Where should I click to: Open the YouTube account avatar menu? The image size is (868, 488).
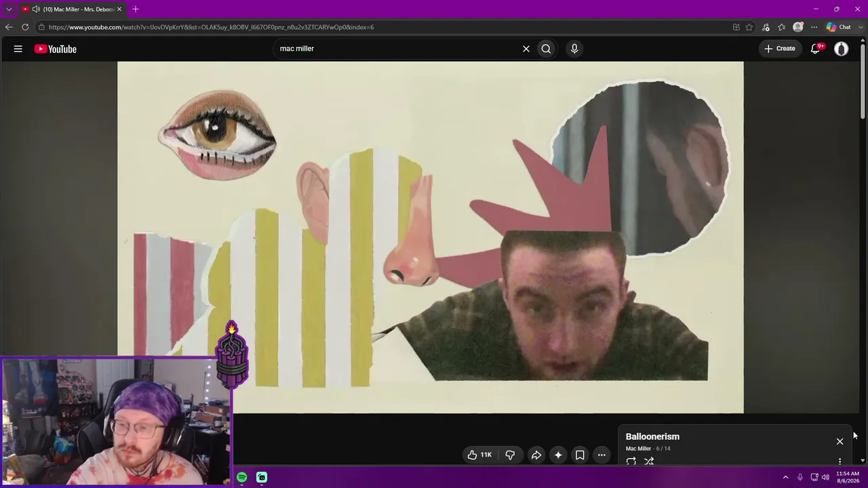tap(842, 49)
